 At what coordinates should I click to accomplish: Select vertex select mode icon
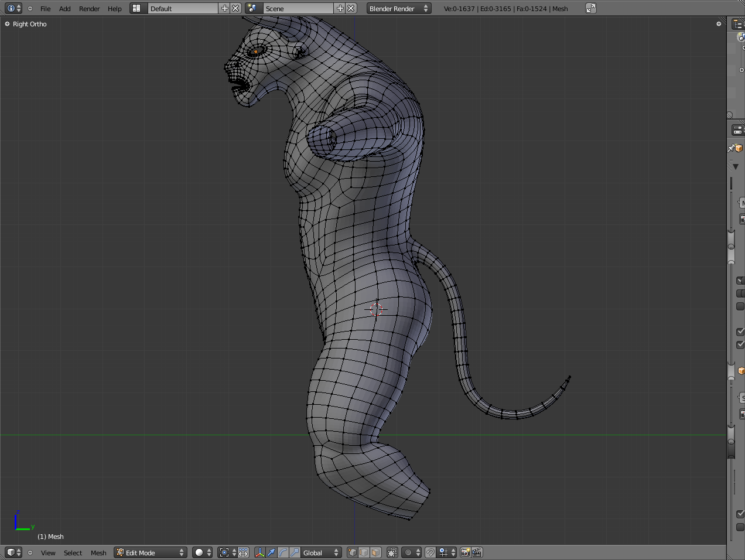click(352, 552)
